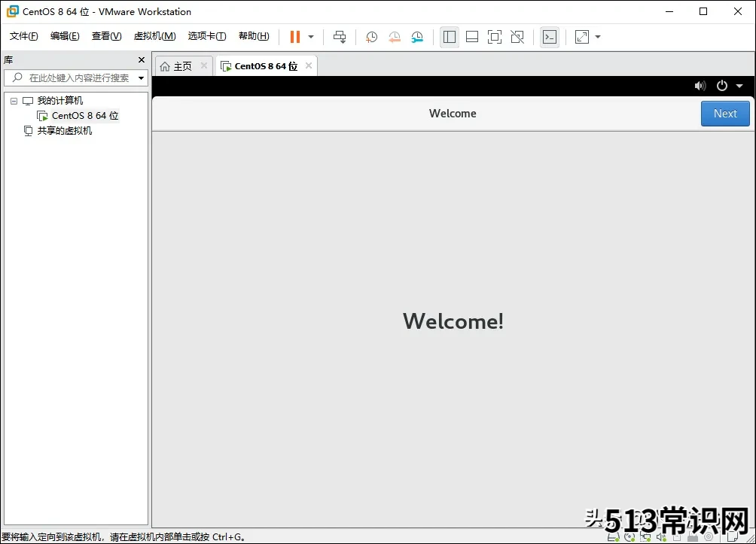This screenshot has width=756, height=544.
Task: Close the 库 library panel
Action: (142, 59)
